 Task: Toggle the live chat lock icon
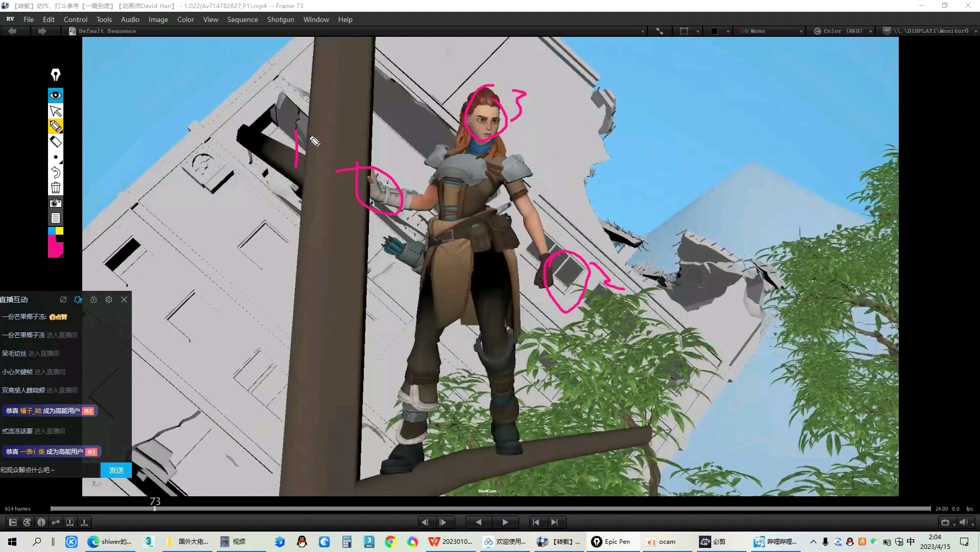click(x=94, y=300)
